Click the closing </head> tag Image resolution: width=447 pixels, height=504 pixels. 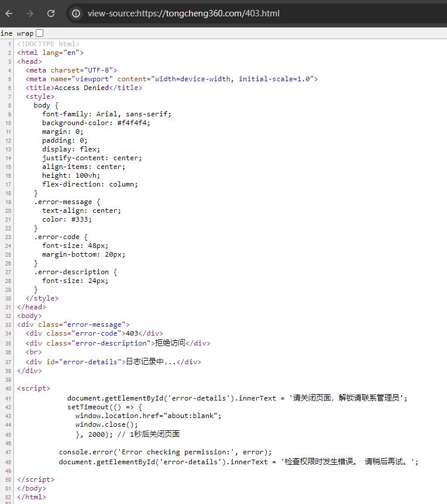[x=32, y=307]
